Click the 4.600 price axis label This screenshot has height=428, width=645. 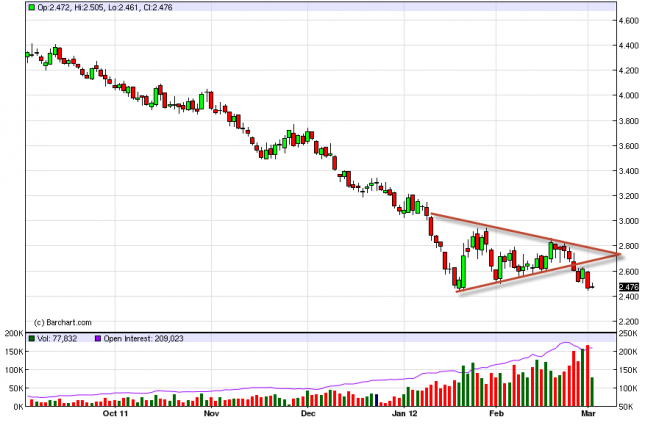tap(629, 21)
